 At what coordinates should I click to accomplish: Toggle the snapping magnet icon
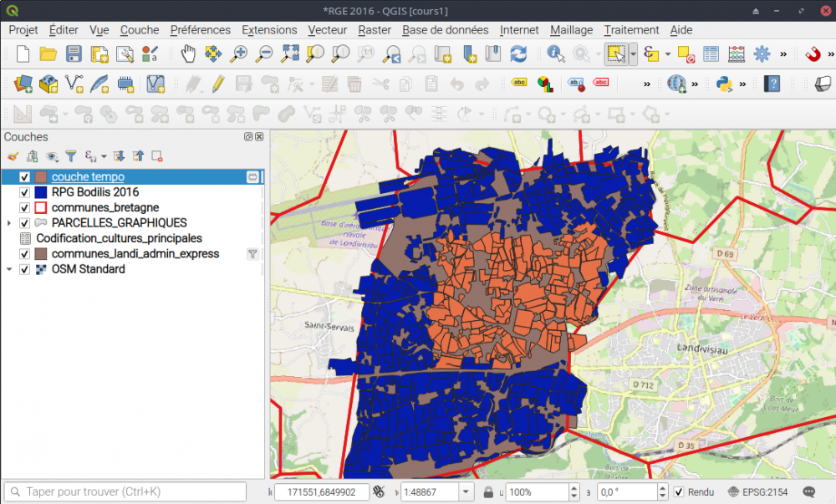[x=812, y=54]
